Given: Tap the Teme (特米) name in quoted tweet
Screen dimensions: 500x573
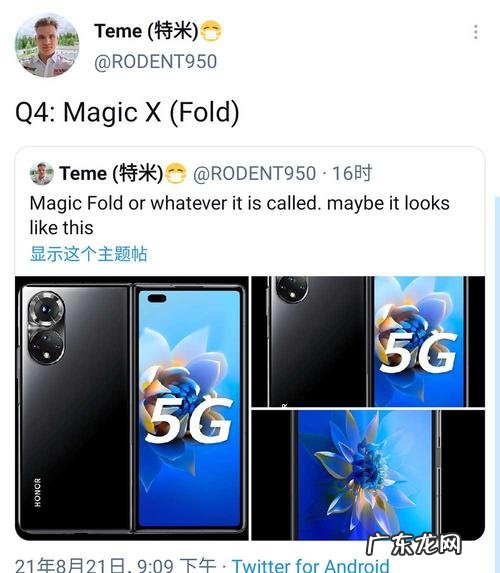Looking at the screenshot, I should point(111,173).
